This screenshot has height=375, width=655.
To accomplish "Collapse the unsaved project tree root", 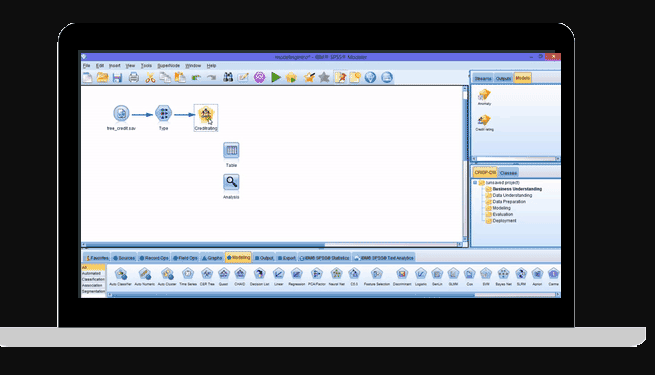I will (475, 183).
